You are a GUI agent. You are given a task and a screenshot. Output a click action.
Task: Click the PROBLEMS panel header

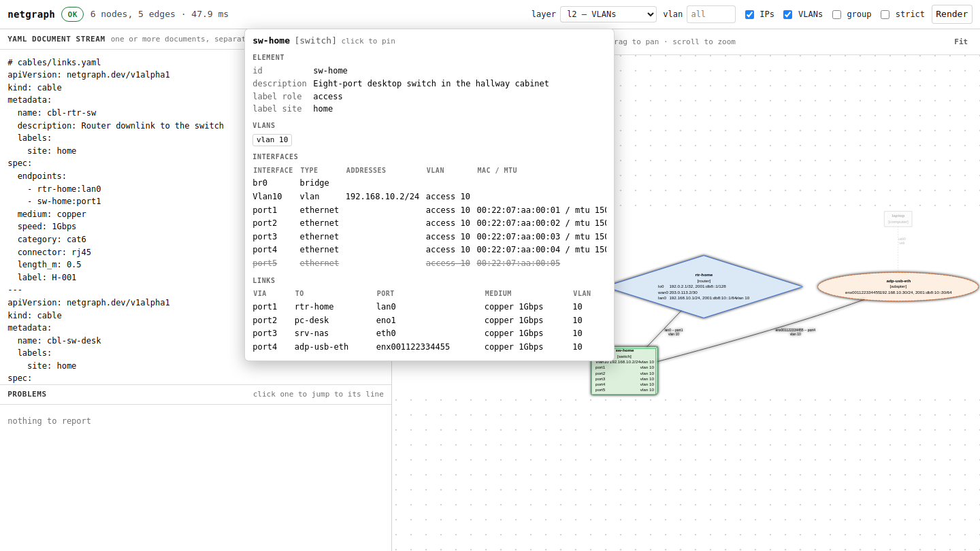pos(27,394)
